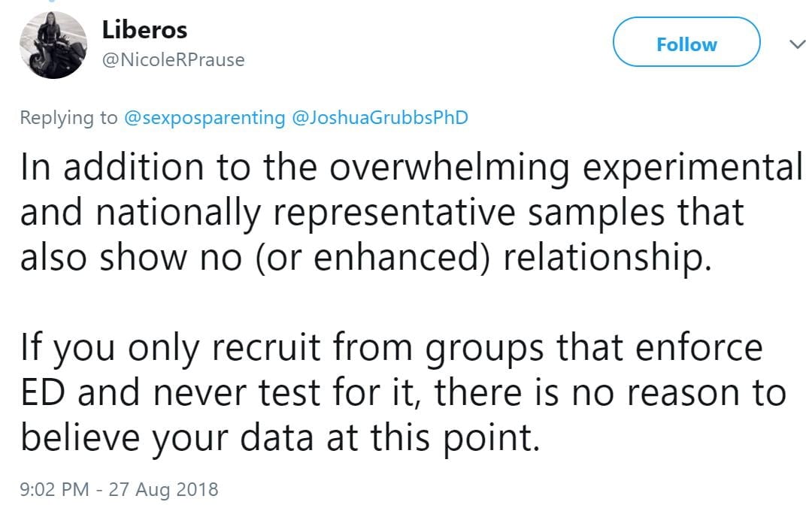Screen dimensions: 812x514
Task: Click the "Replying to" label
Action: [x=68, y=118]
